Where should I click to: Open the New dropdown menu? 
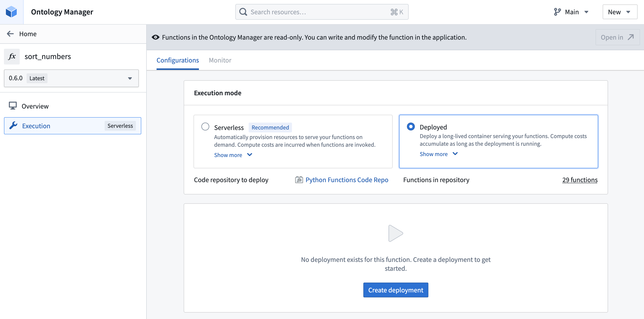click(x=619, y=12)
